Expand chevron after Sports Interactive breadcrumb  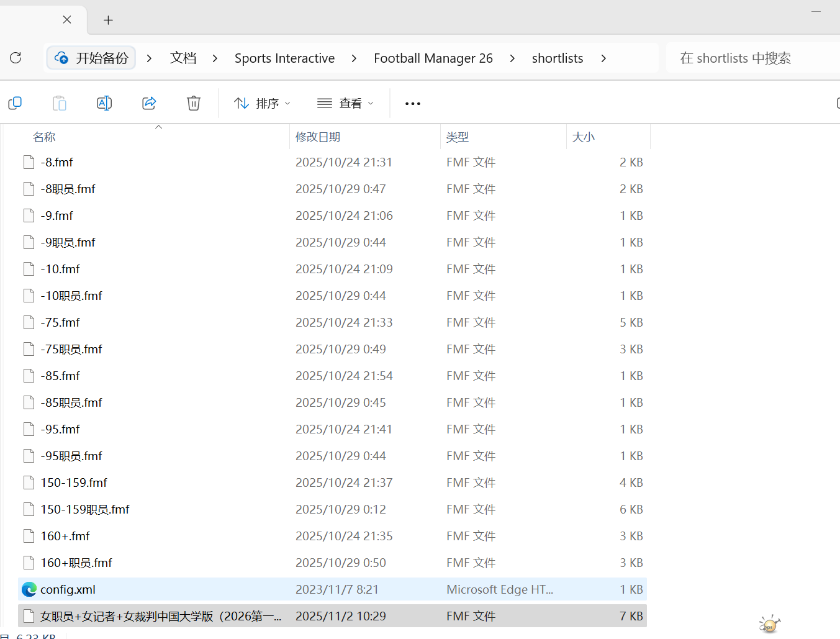(354, 58)
